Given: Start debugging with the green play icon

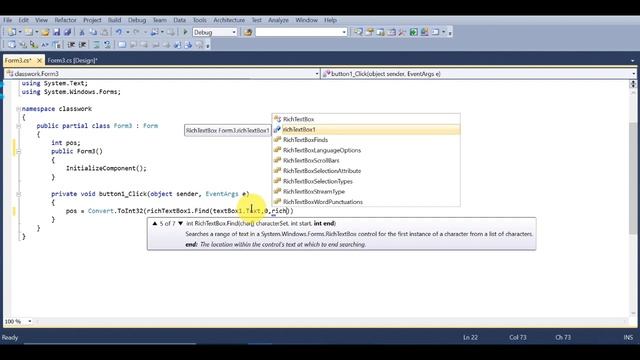Looking at the screenshot, I should point(185,32).
